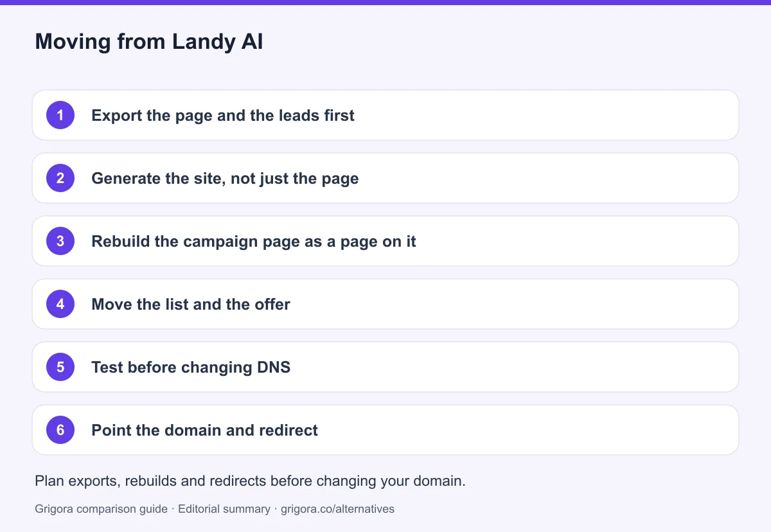Click the purple number 5 circle

pyautogui.click(x=60, y=368)
